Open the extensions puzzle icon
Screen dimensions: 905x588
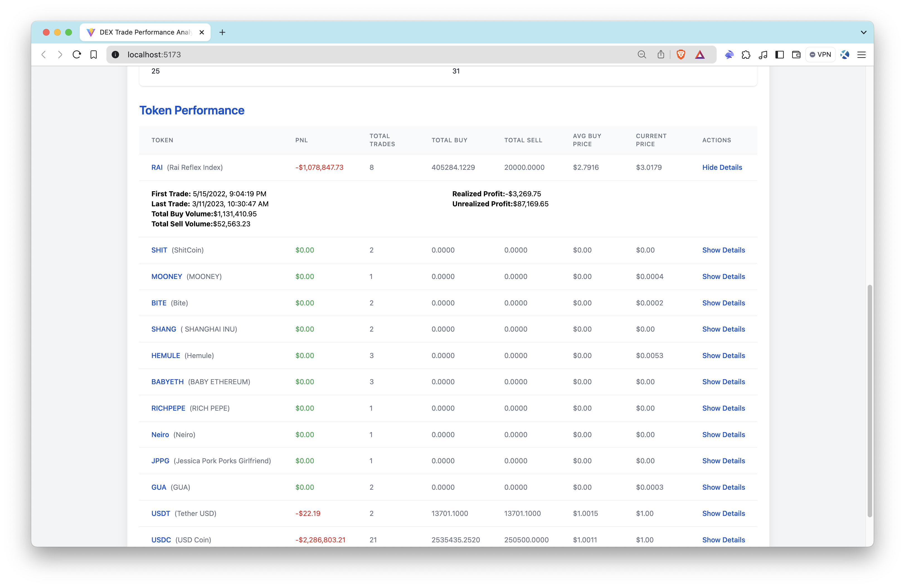pos(746,55)
